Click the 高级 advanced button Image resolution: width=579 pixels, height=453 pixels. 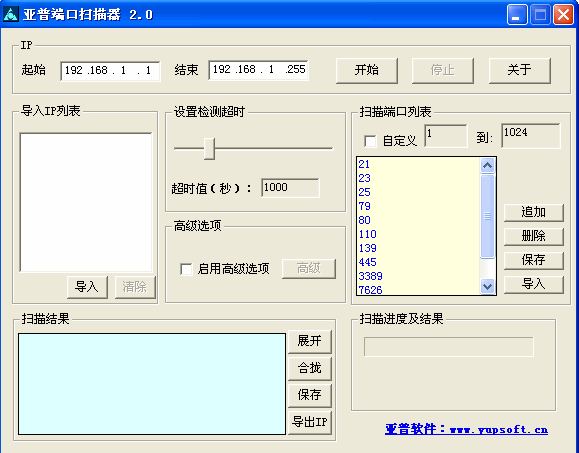pos(309,268)
